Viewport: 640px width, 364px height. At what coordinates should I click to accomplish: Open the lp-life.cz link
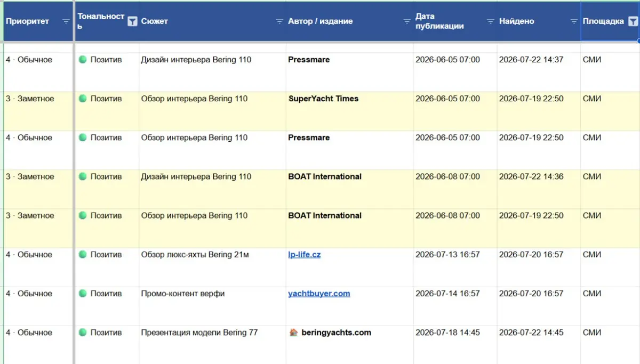305,255
